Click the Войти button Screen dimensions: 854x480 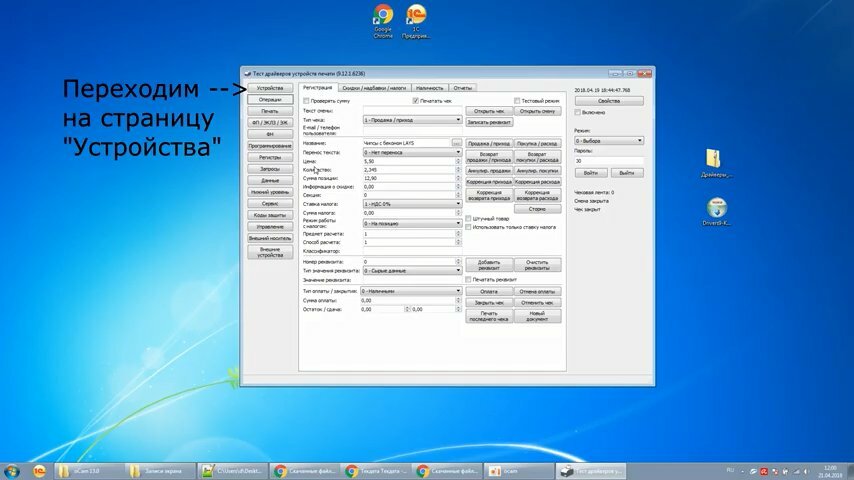(591, 173)
